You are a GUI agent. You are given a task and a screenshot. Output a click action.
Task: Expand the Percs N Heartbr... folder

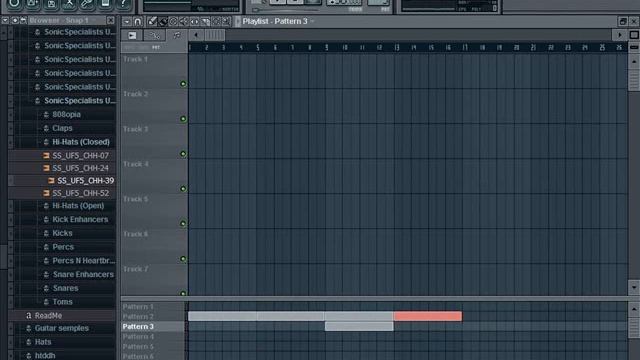pos(84,261)
